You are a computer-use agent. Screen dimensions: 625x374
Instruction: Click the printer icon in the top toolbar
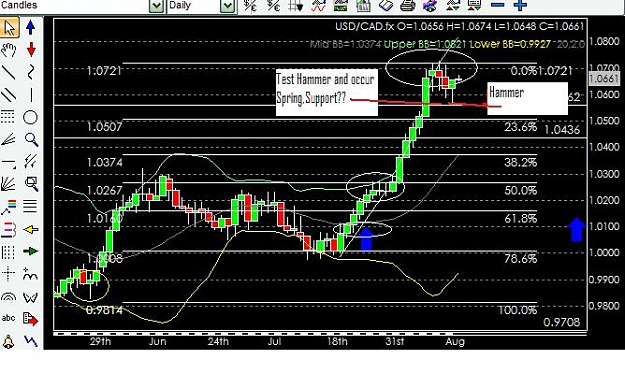[x=407, y=5]
